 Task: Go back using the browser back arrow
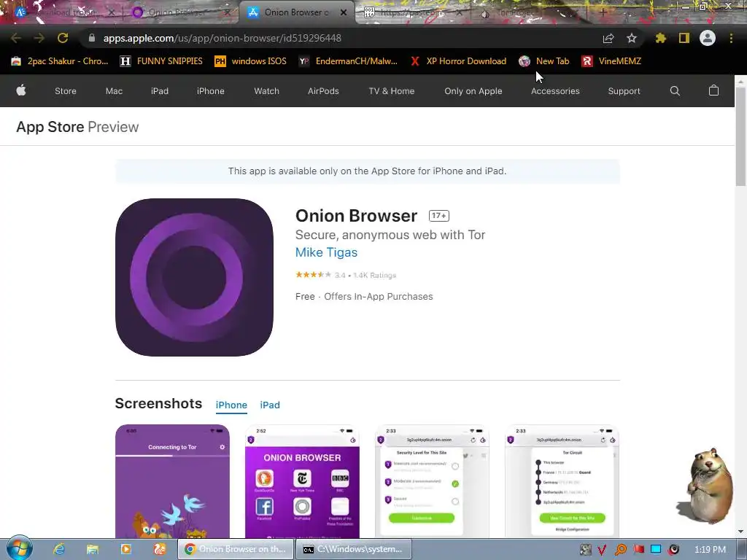pyautogui.click(x=16, y=38)
